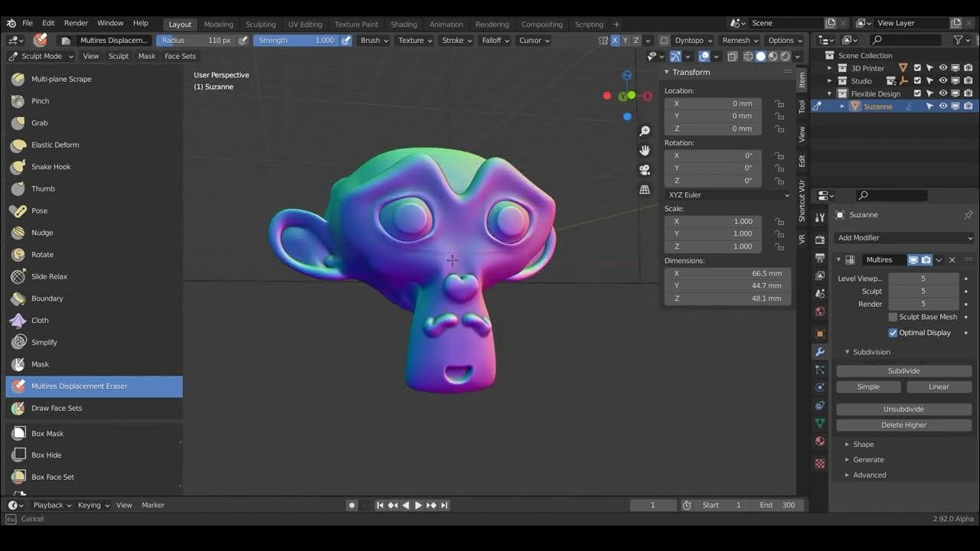Toggle Z axis symmetry

[636, 40]
